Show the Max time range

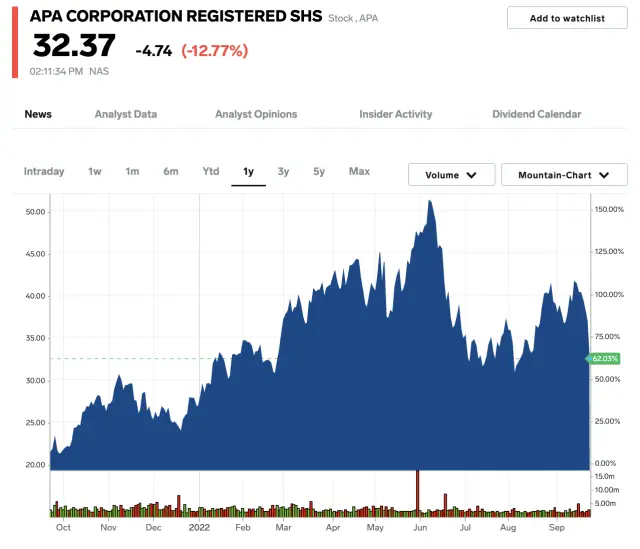[359, 171]
